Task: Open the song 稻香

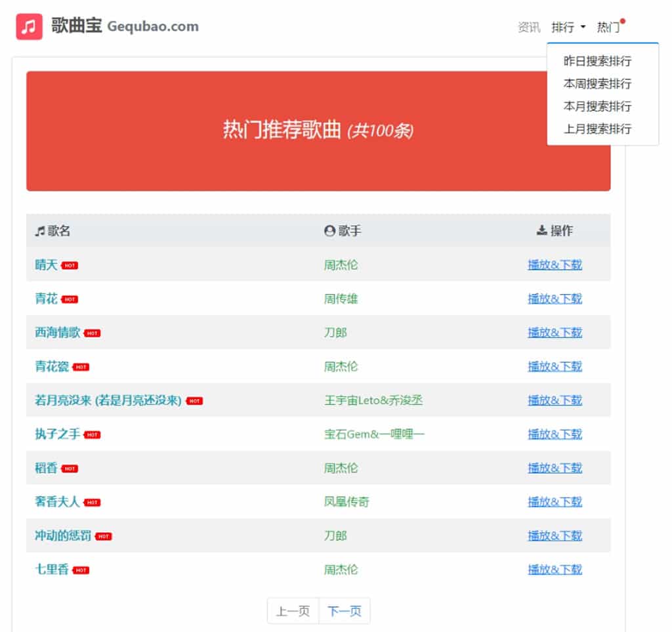Action: click(47, 468)
